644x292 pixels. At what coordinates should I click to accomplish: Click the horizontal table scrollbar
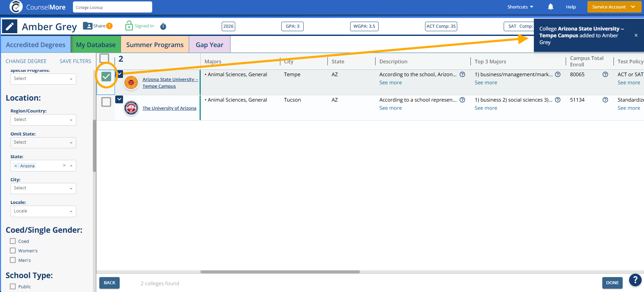[280, 272]
